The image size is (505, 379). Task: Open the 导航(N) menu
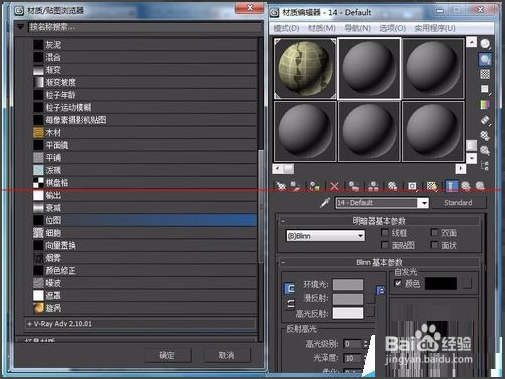click(358, 28)
